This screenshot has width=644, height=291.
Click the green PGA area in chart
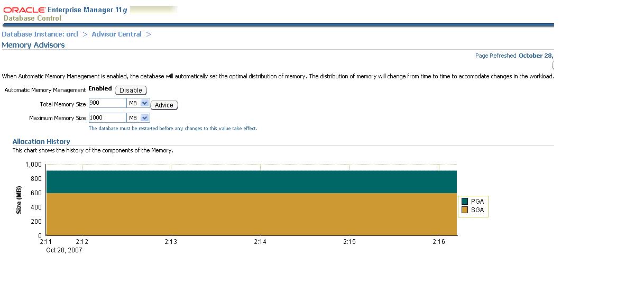tap(251, 181)
